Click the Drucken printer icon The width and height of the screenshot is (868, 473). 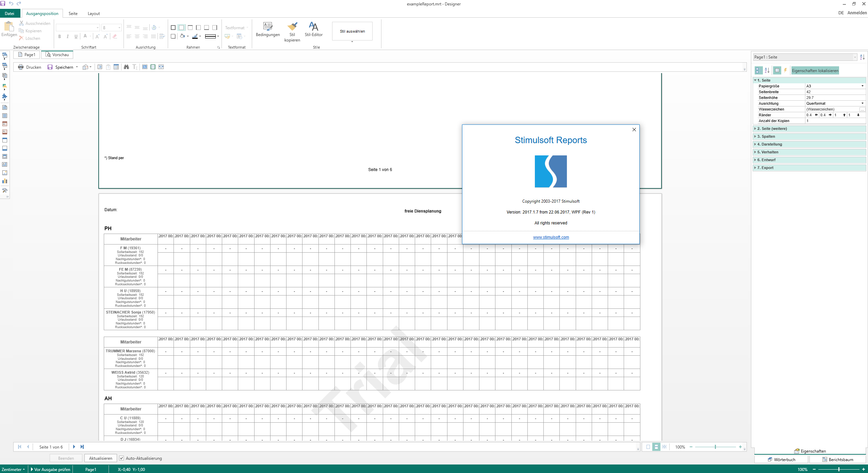click(20, 67)
